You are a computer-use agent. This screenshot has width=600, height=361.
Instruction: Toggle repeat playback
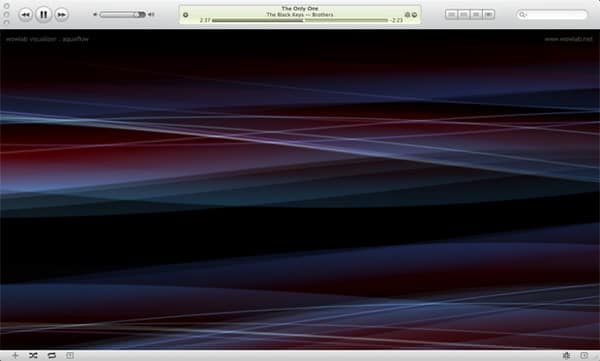pyautogui.click(x=52, y=356)
